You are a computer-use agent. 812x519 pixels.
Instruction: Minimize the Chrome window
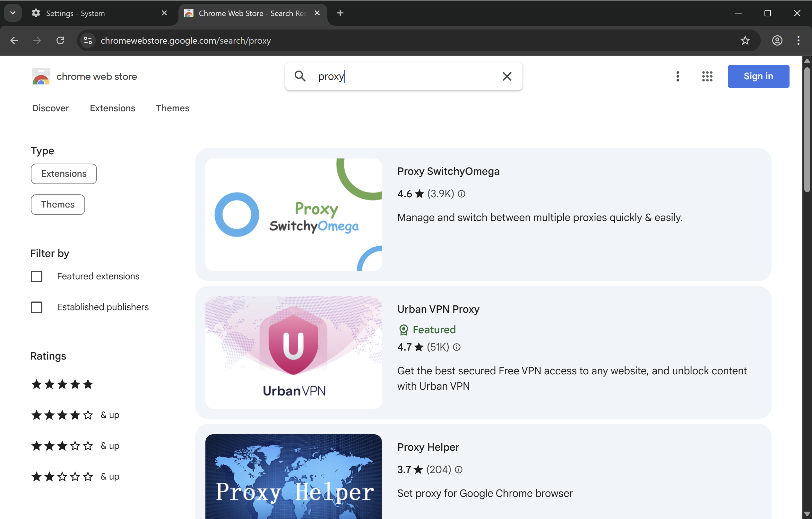(738, 13)
